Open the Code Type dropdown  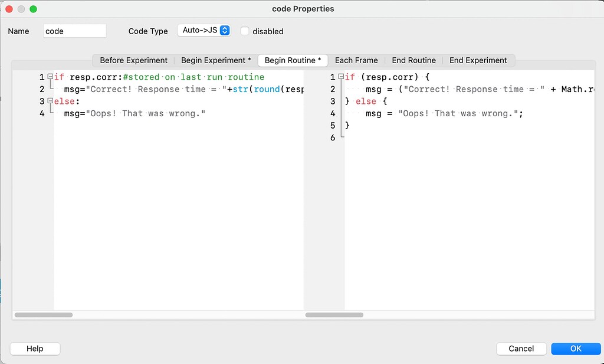(204, 29)
